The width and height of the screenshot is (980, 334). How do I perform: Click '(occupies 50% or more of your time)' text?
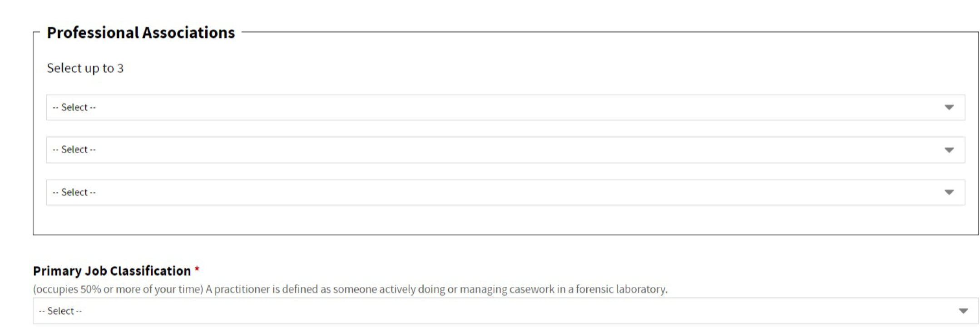pyautogui.click(x=118, y=289)
